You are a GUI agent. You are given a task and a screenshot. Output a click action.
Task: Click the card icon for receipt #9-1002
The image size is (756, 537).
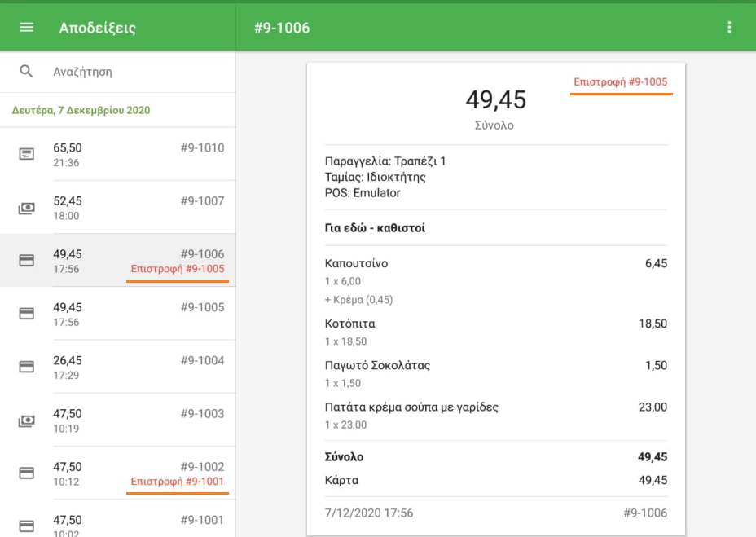coord(26,473)
